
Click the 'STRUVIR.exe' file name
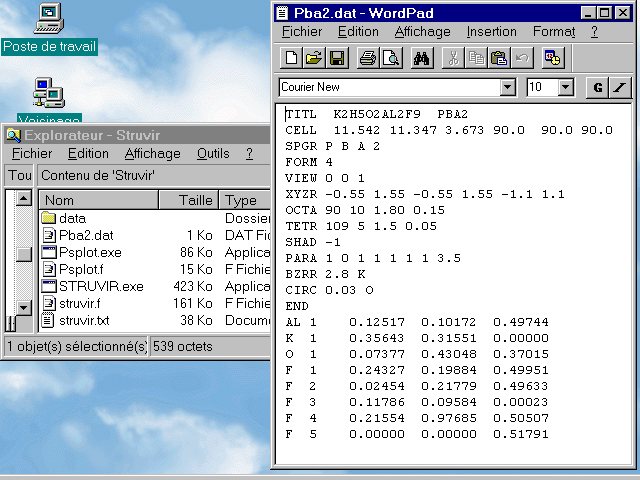coord(101,287)
